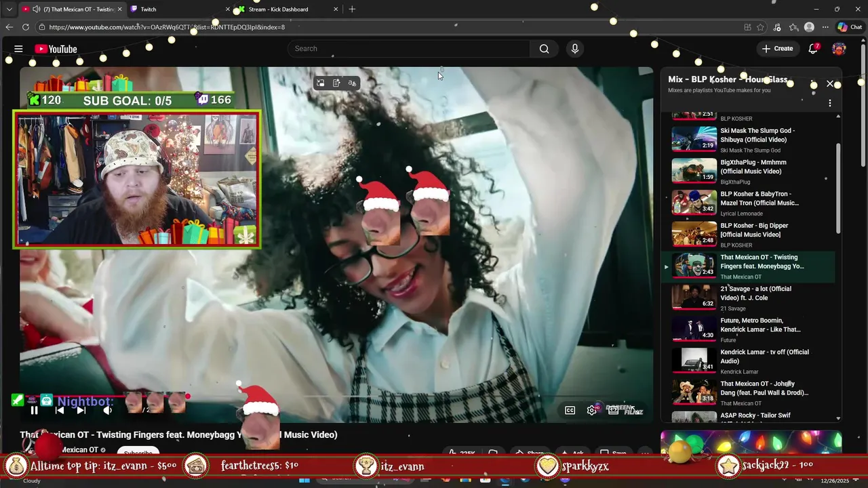
Task: Skip to the next video
Action: click(81, 410)
